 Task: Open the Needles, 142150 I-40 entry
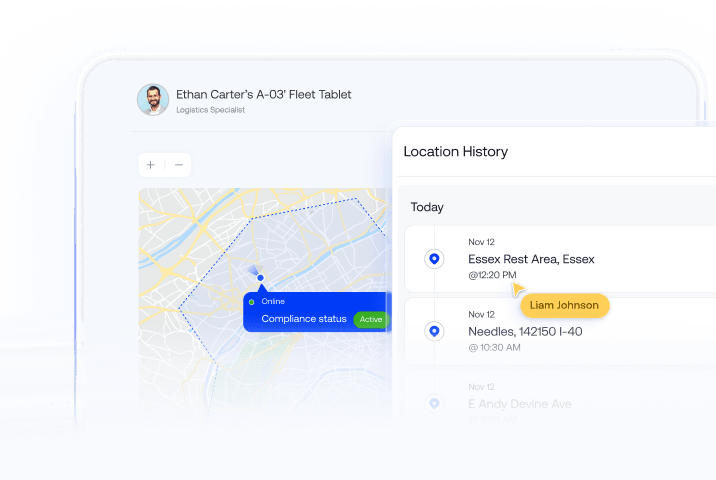(560, 331)
